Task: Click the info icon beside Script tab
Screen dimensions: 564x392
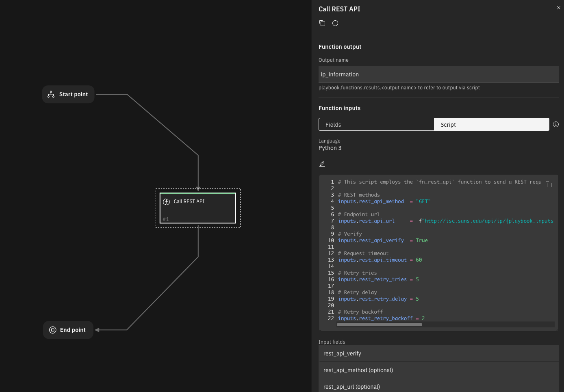Action: 555,124
